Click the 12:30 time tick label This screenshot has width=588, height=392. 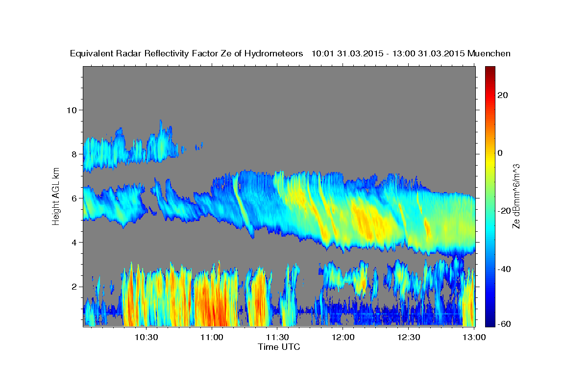click(409, 338)
